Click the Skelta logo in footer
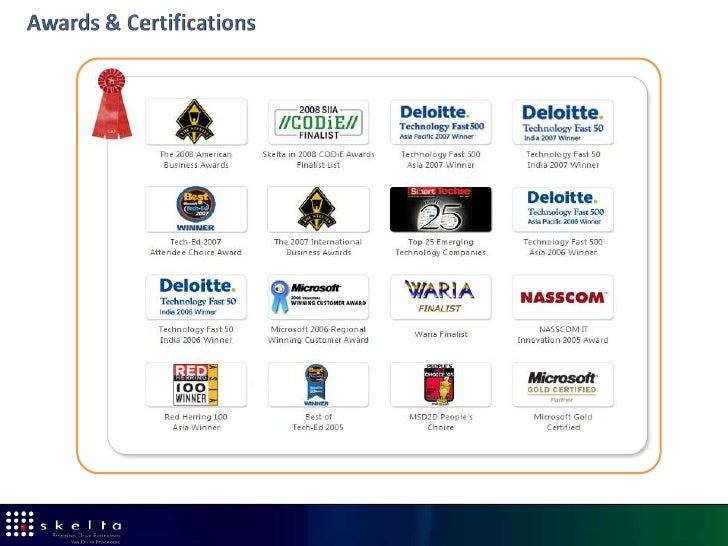The image size is (728, 546). coord(65,526)
